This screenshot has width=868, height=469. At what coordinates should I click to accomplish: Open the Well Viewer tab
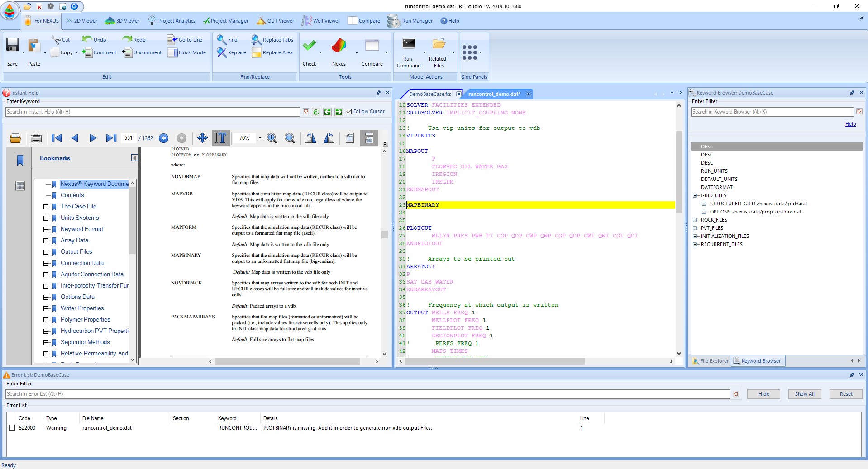pos(321,21)
